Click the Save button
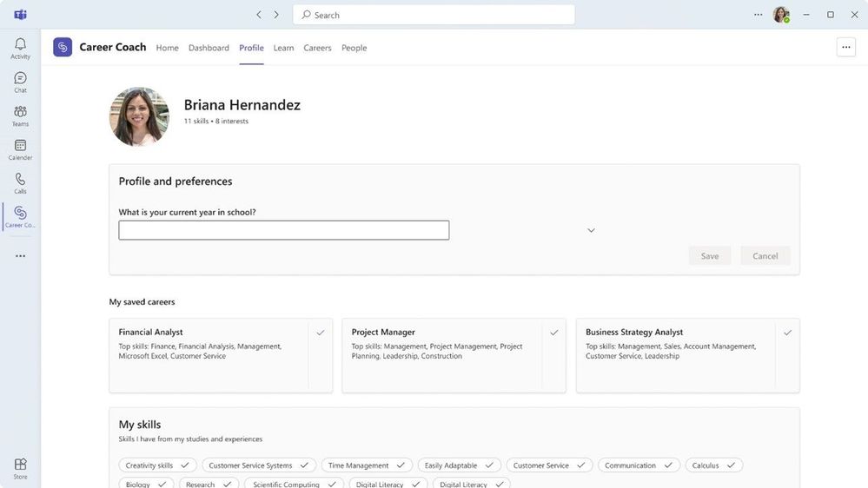Image resolution: width=868 pixels, height=488 pixels. [710, 255]
